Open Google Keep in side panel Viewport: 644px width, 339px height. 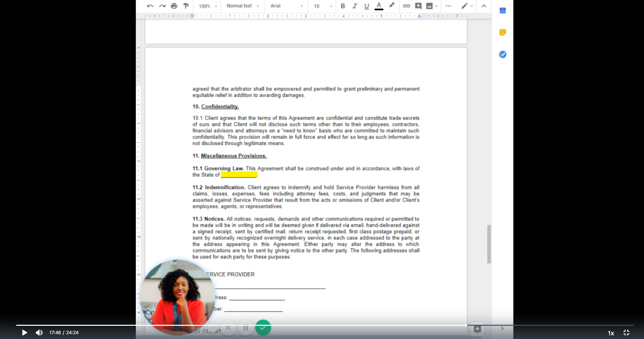click(x=502, y=33)
